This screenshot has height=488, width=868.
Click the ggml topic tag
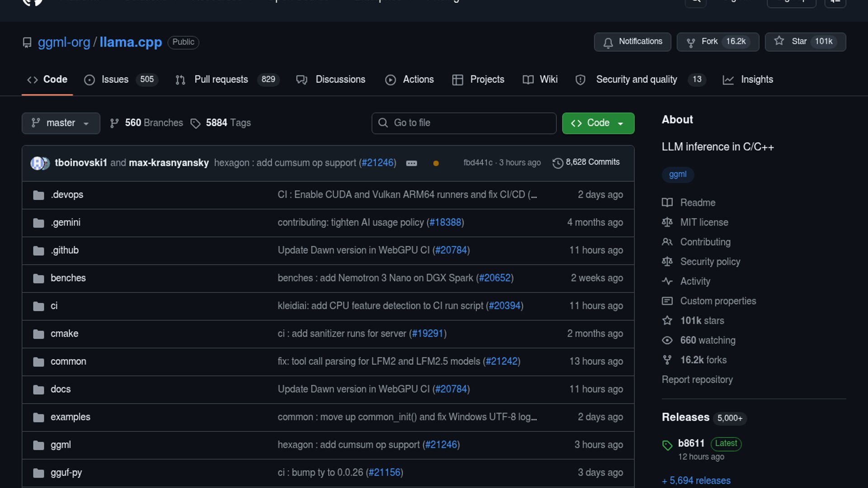677,174
